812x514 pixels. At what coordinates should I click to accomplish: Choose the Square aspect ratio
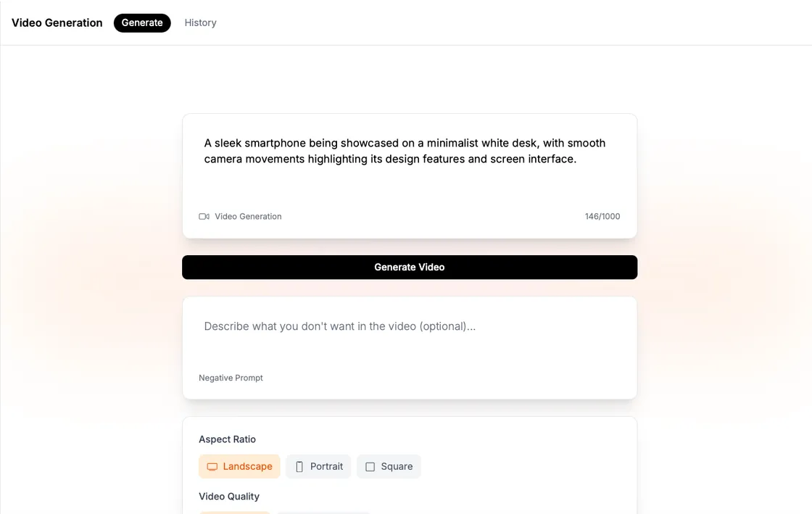coord(389,466)
